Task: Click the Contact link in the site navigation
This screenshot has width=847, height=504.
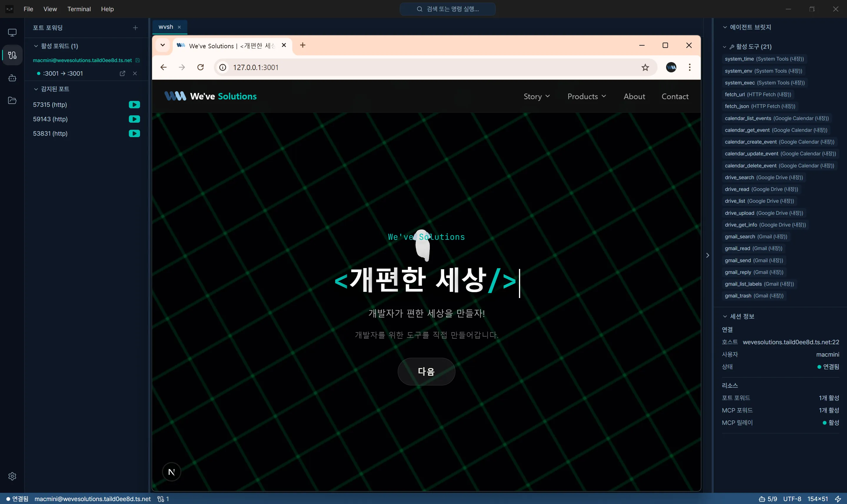Action: click(x=675, y=97)
